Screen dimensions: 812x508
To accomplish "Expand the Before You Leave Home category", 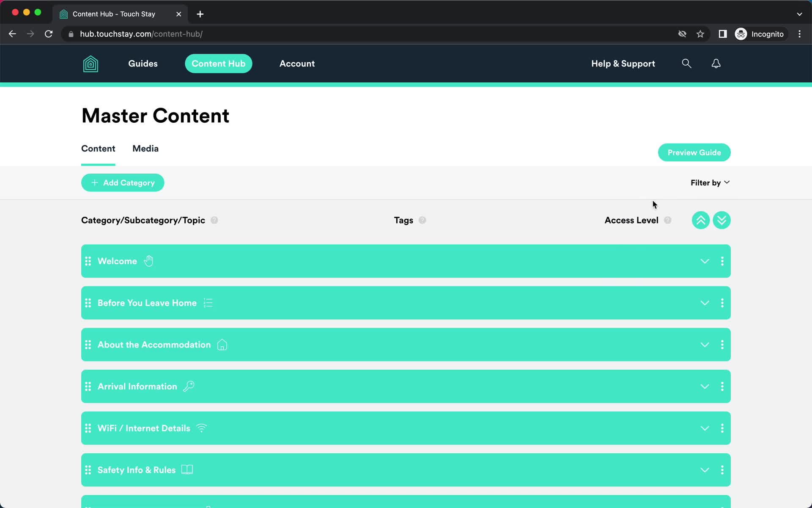I will [705, 303].
